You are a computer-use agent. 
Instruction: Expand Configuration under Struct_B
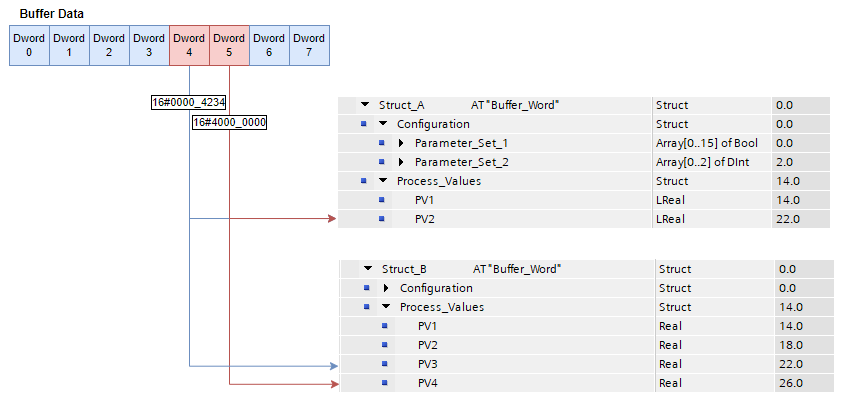[x=386, y=288]
